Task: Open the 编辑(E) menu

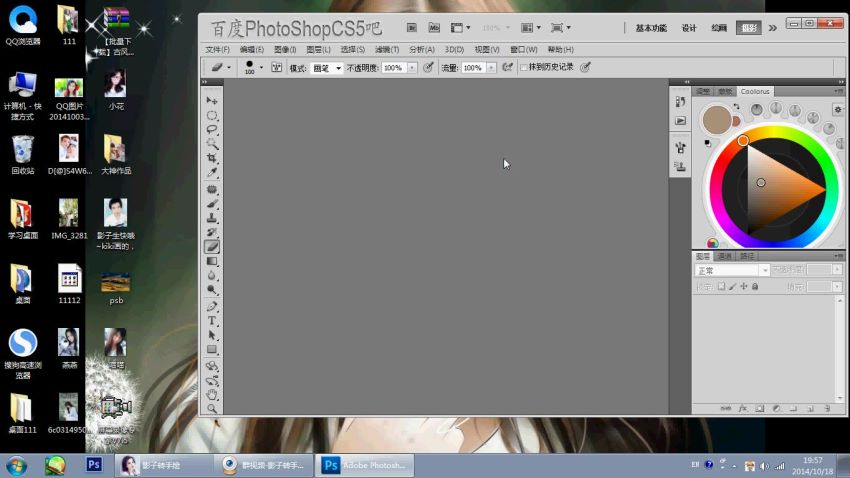Action: (x=252, y=49)
